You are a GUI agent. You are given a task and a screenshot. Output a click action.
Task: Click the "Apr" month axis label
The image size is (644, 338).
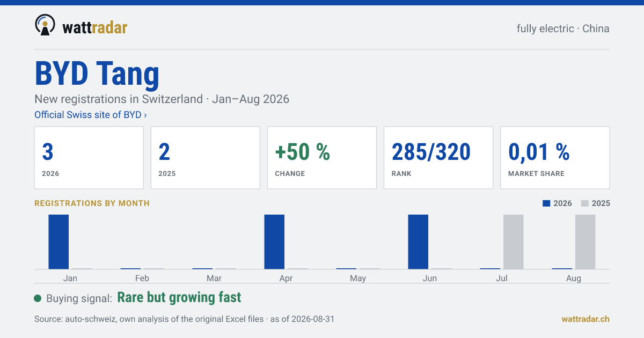[286, 278]
